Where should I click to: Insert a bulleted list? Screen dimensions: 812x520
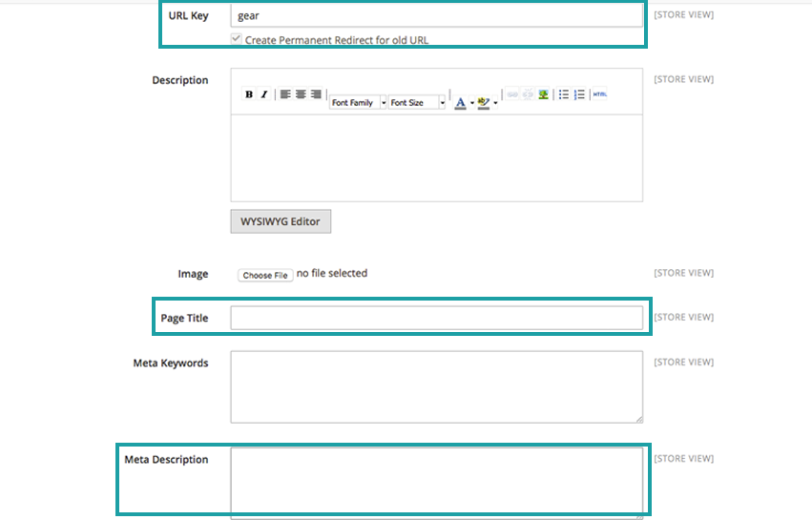(564, 94)
